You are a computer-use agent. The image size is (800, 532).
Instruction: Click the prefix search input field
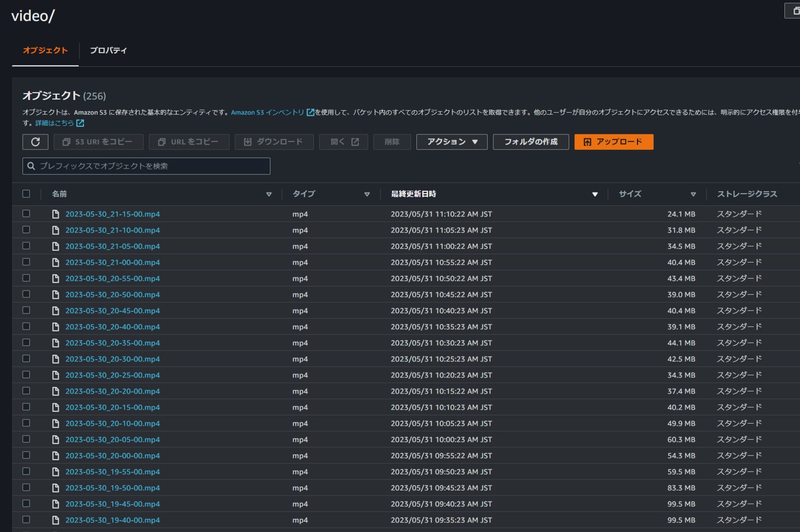146,166
